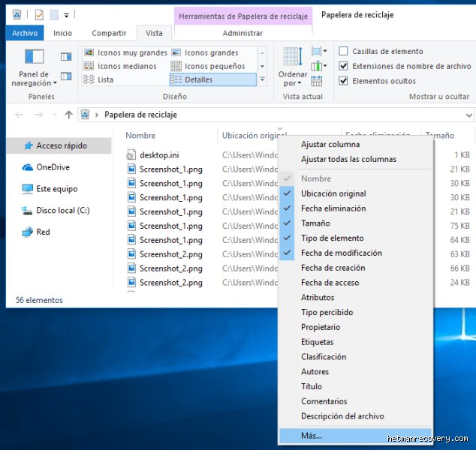Expand the layout gallery more arrow
This screenshot has width=476, height=450.
coord(262,79)
